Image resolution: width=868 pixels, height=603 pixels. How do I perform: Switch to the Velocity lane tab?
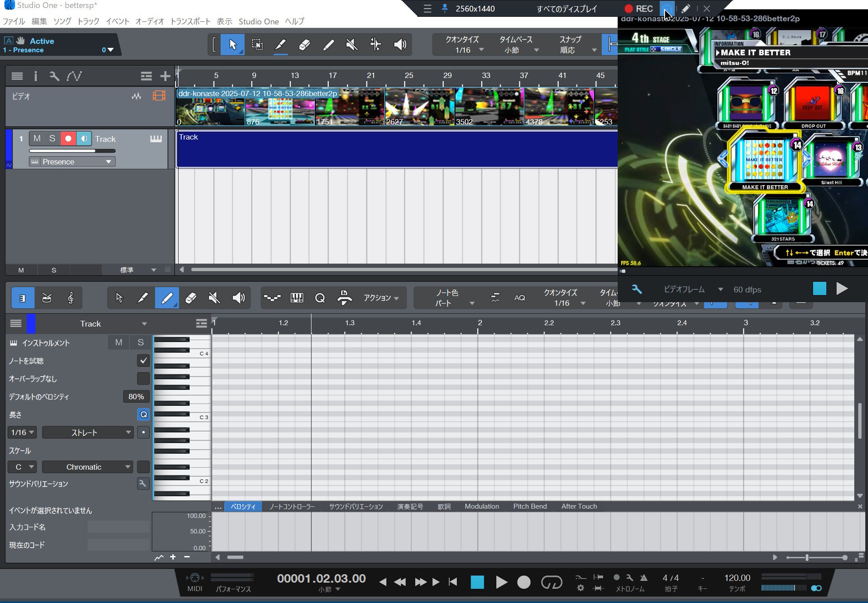[x=243, y=506]
